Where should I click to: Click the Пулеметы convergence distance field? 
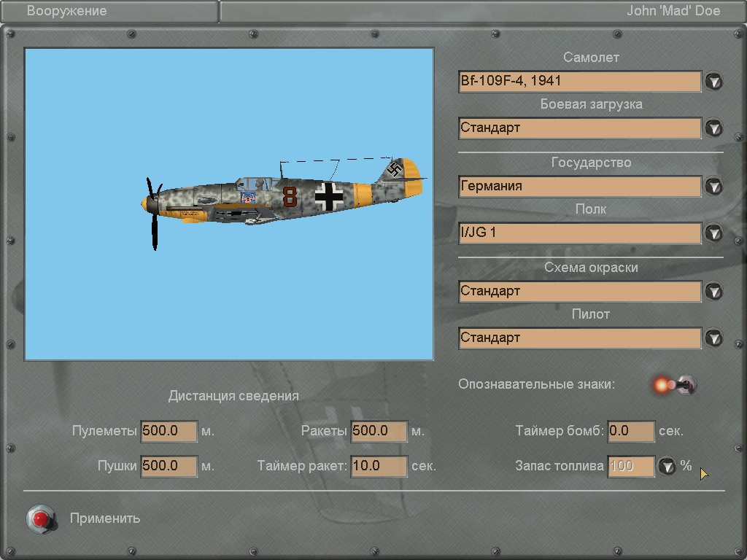pyautogui.click(x=169, y=431)
